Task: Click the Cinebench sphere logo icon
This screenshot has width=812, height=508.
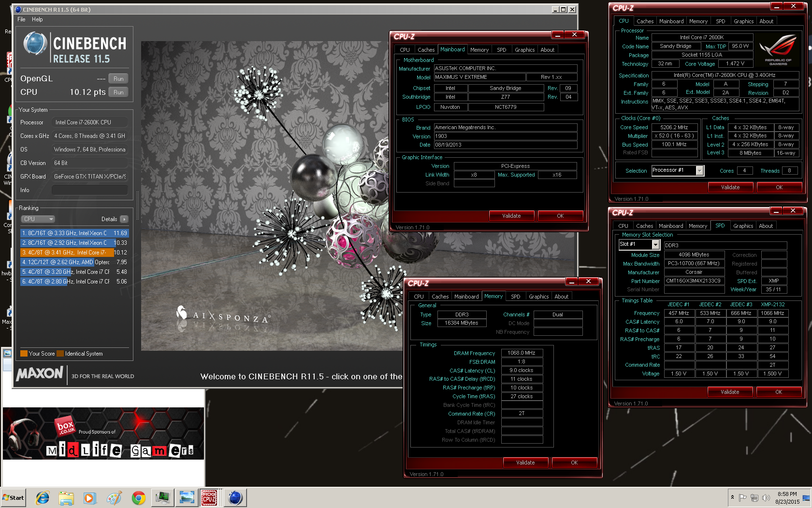Action: point(35,44)
